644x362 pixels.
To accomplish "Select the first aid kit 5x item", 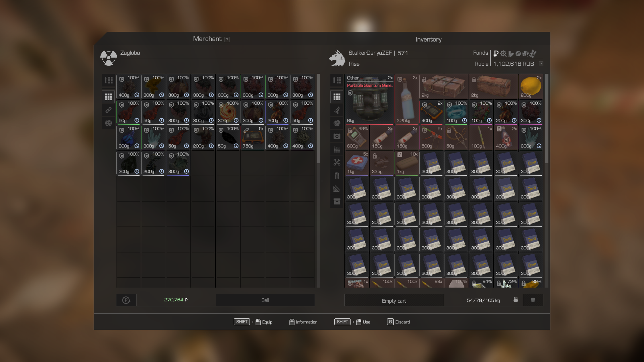I will coord(357,163).
